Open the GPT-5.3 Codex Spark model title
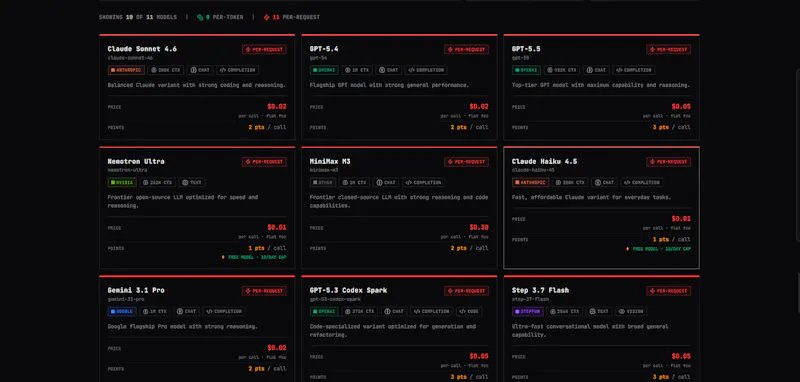 pyautogui.click(x=348, y=290)
